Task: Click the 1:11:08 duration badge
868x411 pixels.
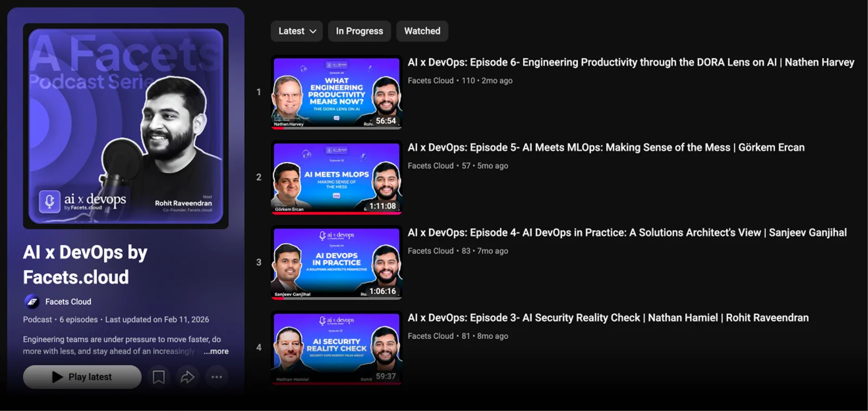Action: 382,206
